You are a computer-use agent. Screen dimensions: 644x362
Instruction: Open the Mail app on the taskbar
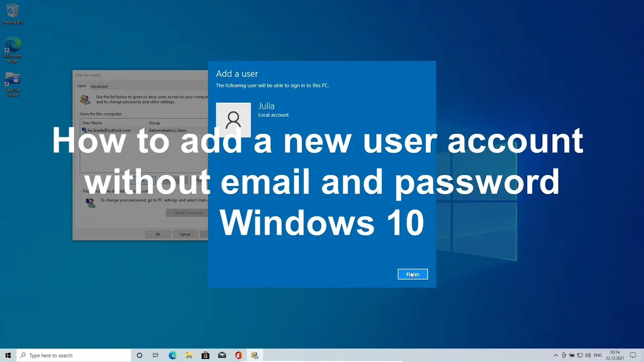point(222,355)
